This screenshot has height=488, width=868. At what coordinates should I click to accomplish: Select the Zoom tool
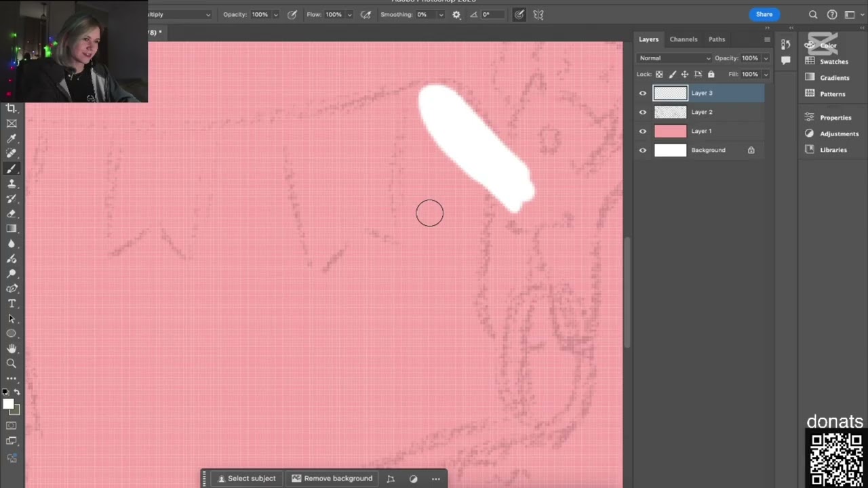pos(12,363)
